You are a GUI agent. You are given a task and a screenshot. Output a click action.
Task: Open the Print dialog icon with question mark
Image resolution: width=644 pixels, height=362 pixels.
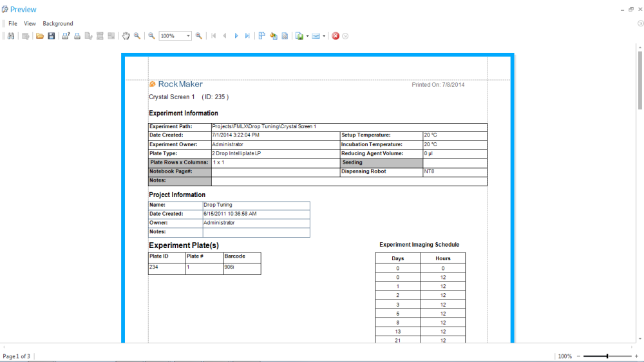(x=66, y=36)
